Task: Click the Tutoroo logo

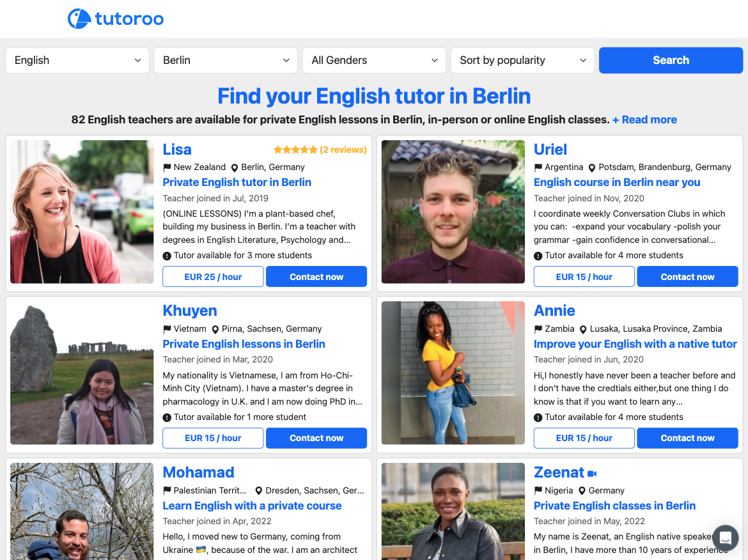Action: point(115,19)
